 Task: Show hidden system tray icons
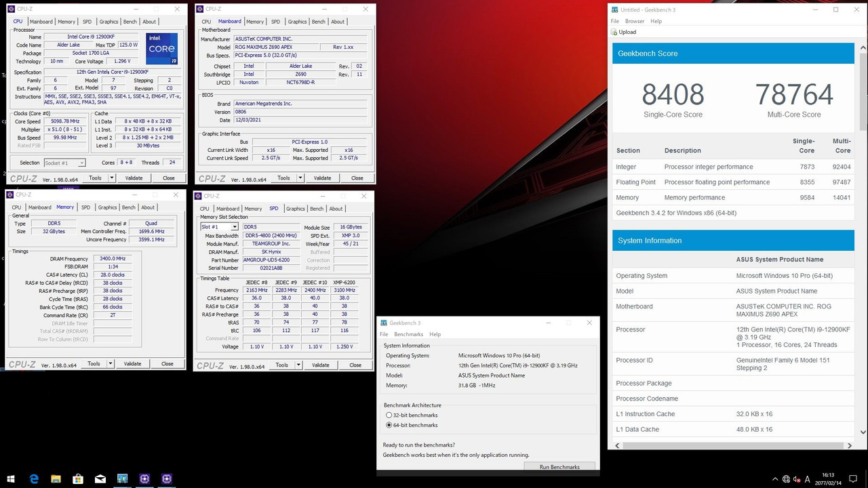[776, 479]
